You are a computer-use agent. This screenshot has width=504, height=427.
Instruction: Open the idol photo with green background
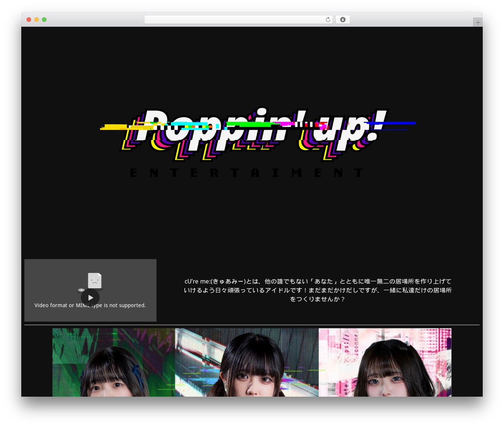pos(114,362)
